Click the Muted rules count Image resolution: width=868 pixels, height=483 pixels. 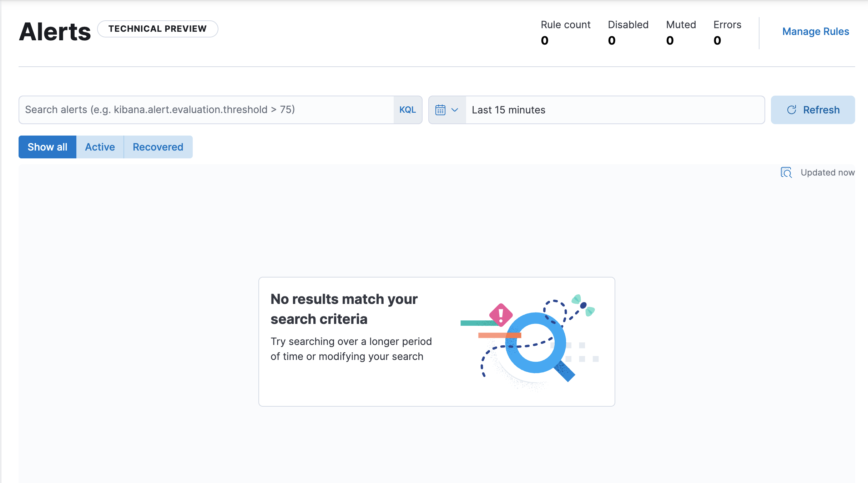670,40
